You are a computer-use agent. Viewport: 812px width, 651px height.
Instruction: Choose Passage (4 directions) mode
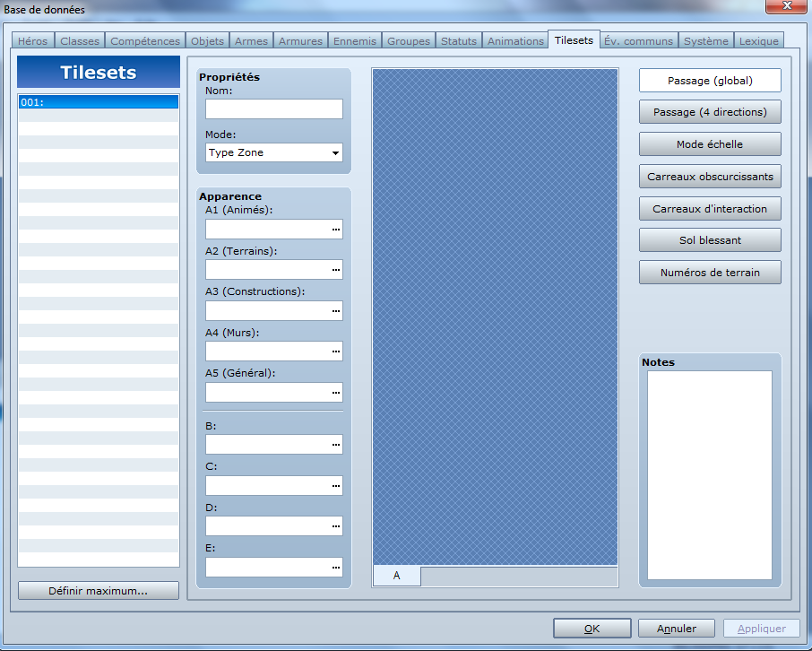tap(710, 112)
